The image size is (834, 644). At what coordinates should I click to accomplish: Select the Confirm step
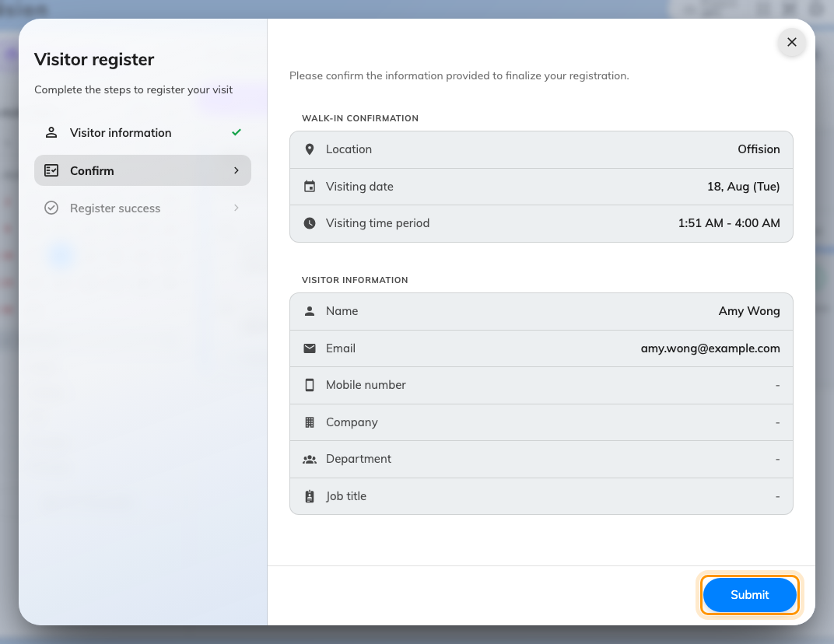[x=142, y=170]
